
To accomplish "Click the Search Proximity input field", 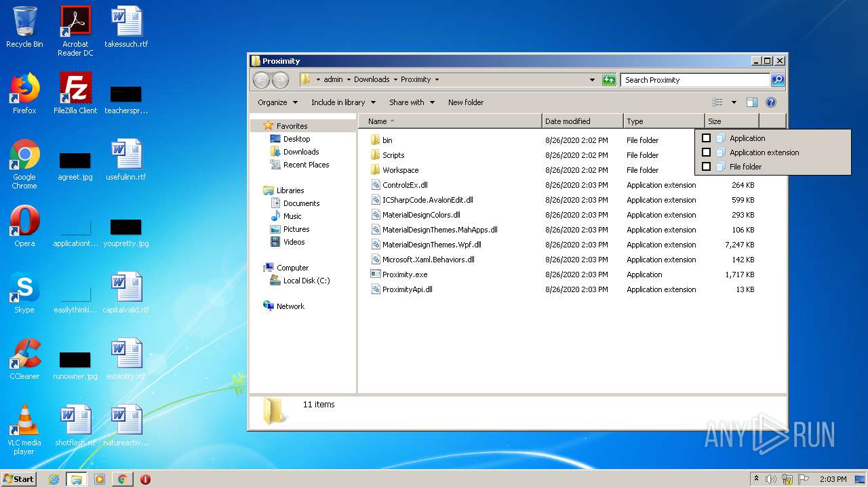I will (696, 80).
